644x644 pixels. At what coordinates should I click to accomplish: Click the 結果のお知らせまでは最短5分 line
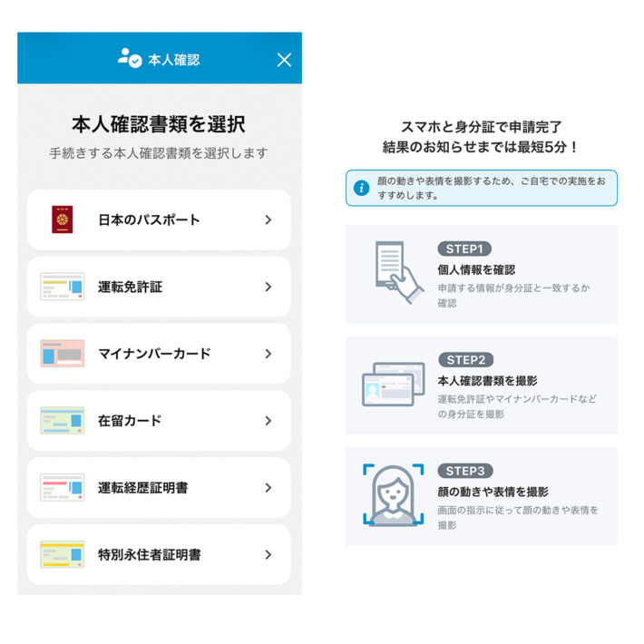point(480,147)
